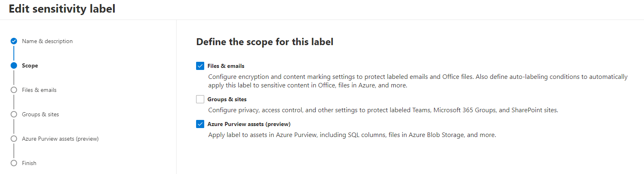Click the Define the scope for this label heading
Screen dimensions: 644x174
[265, 42]
